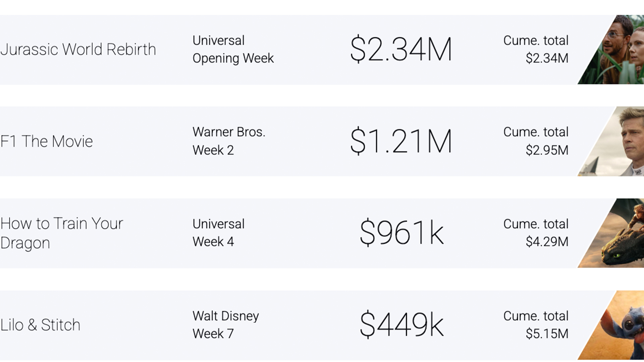Select the $449k weekly gross figure

point(402,324)
